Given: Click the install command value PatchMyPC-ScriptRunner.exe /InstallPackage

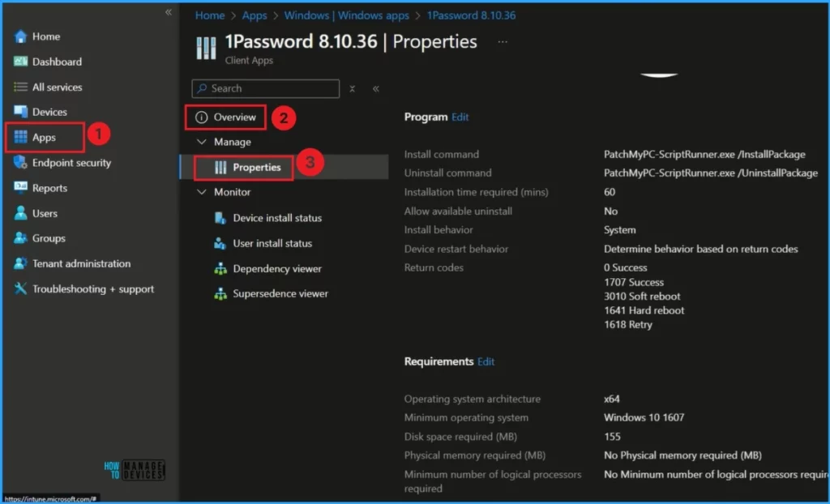Looking at the screenshot, I should (x=704, y=154).
